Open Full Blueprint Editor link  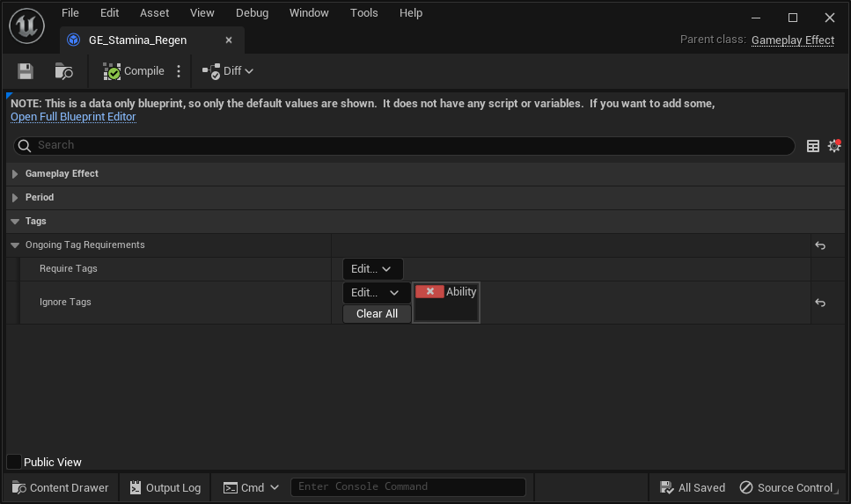coord(73,117)
